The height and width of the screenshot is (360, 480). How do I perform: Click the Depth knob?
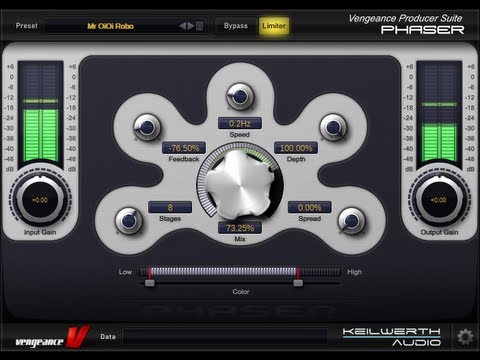point(333,127)
